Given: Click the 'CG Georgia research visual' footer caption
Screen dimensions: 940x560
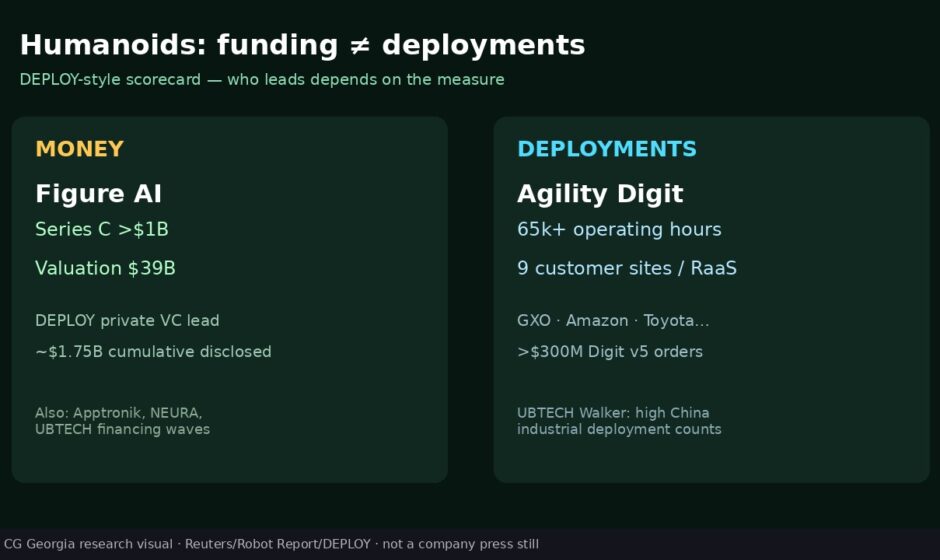Looking at the screenshot, I should pyautogui.click(x=271, y=544).
